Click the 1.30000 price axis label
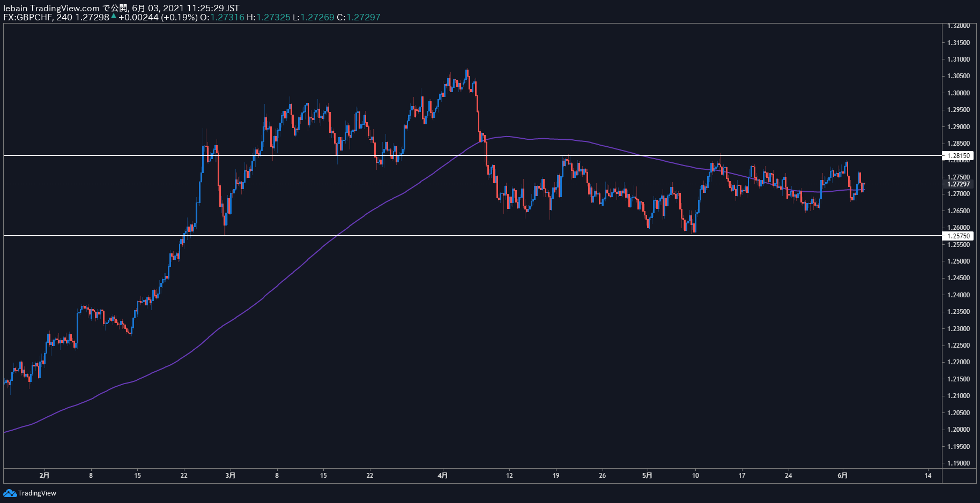The width and height of the screenshot is (980, 503). [959, 93]
